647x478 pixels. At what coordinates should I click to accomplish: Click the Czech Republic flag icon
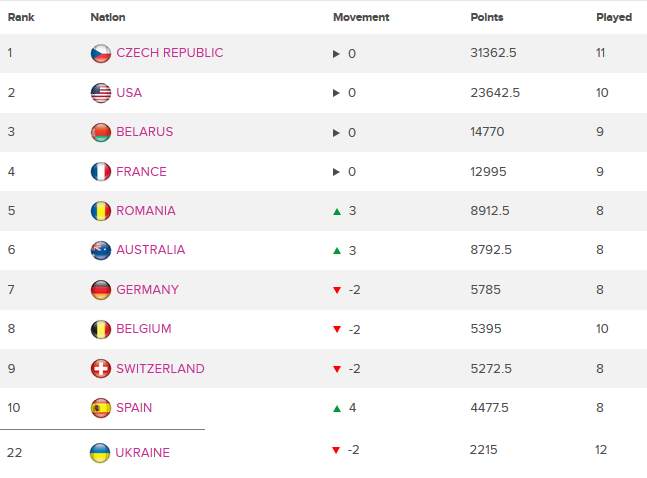pyautogui.click(x=100, y=53)
